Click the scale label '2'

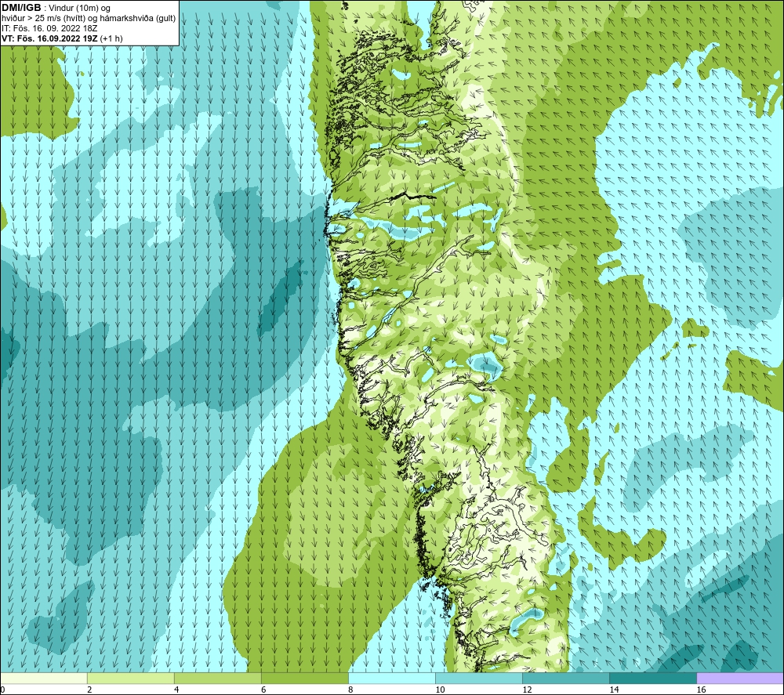(x=89, y=690)
